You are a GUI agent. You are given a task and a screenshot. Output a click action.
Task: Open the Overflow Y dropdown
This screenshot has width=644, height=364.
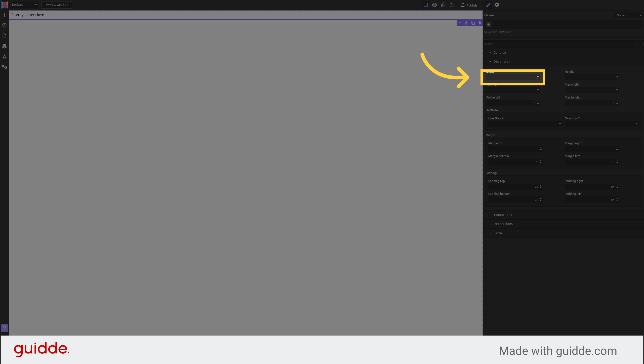coord(601,124)
